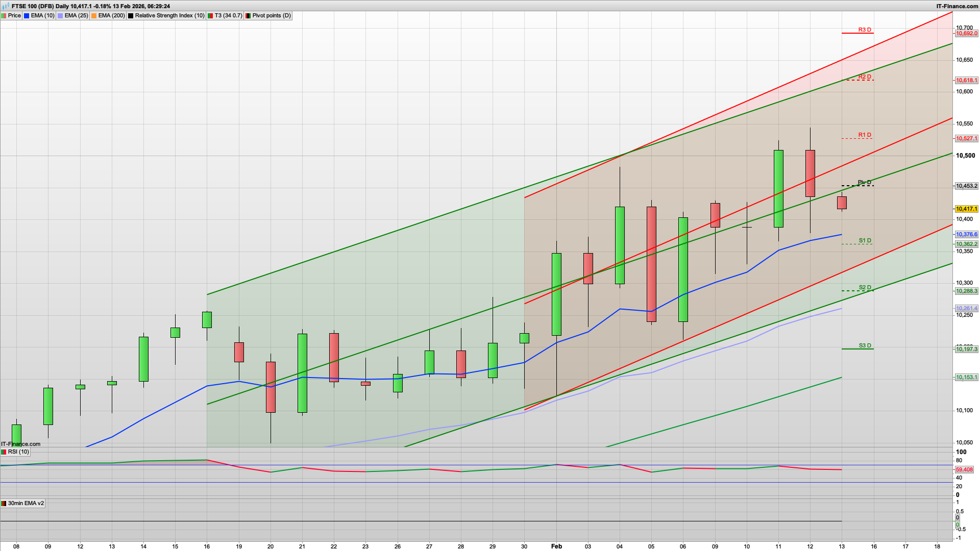
Task: Click the candlestick chart icon in the title bar
Action: (5, 6)
